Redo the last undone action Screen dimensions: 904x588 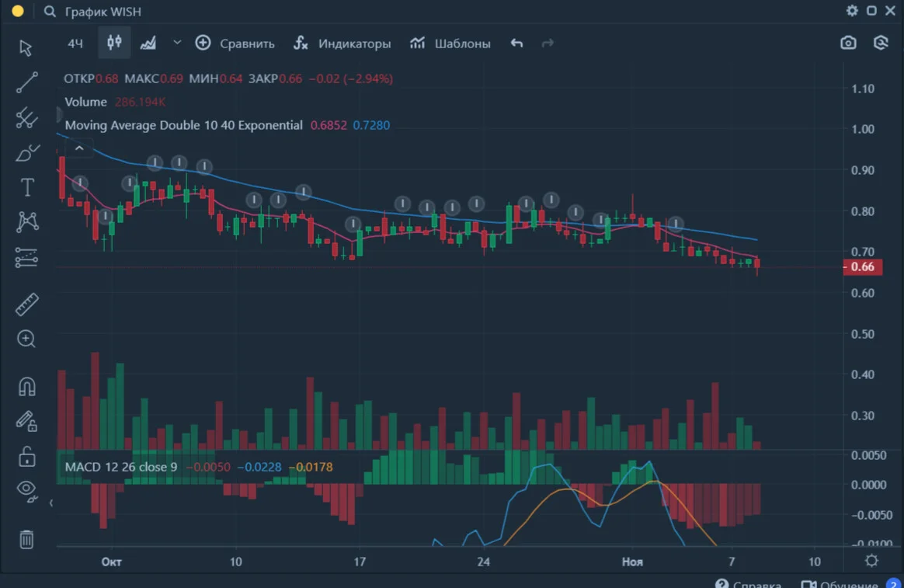[x=548, y=43]
